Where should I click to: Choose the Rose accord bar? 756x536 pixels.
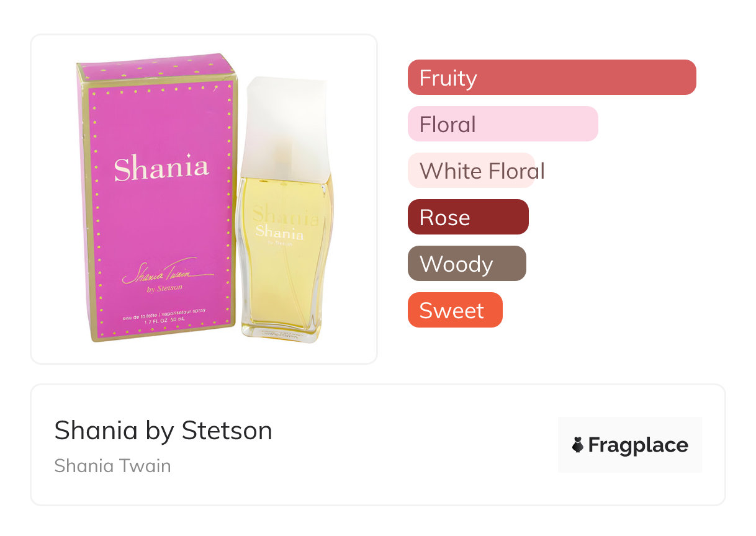point(467,217)
